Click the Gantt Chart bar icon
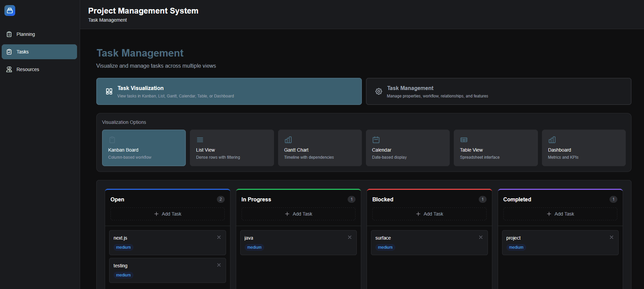The height and width of the screenshot is (289, 644). 288,140
